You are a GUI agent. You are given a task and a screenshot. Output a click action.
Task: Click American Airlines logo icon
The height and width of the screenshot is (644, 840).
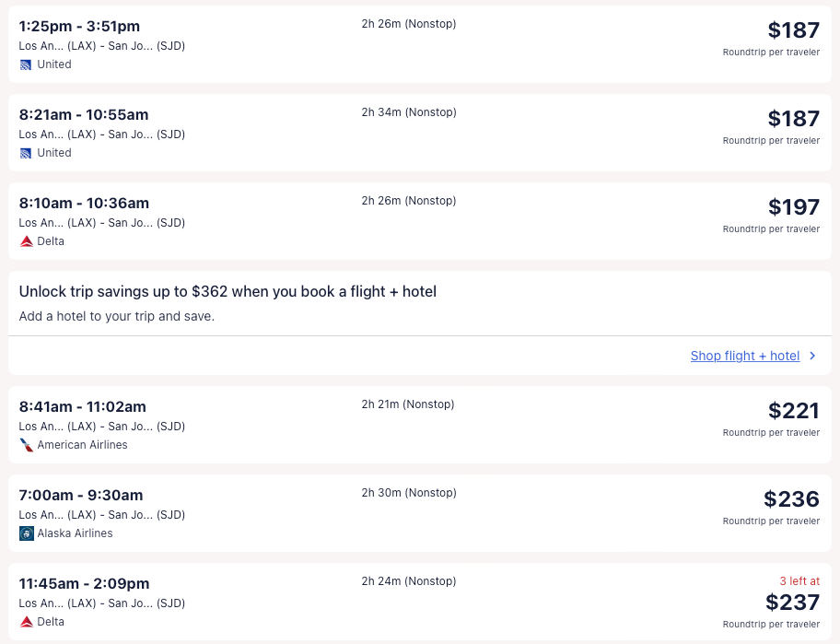[27, 445]
